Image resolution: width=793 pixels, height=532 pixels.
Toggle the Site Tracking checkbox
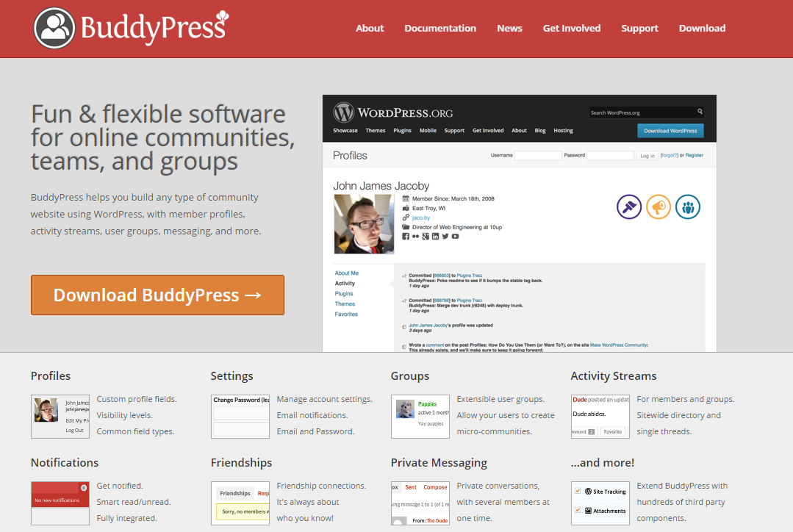(x=578, y=491)
